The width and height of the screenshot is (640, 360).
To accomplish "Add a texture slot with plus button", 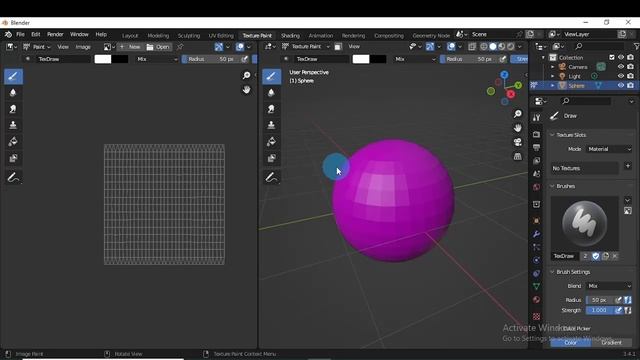I will 628,166.
